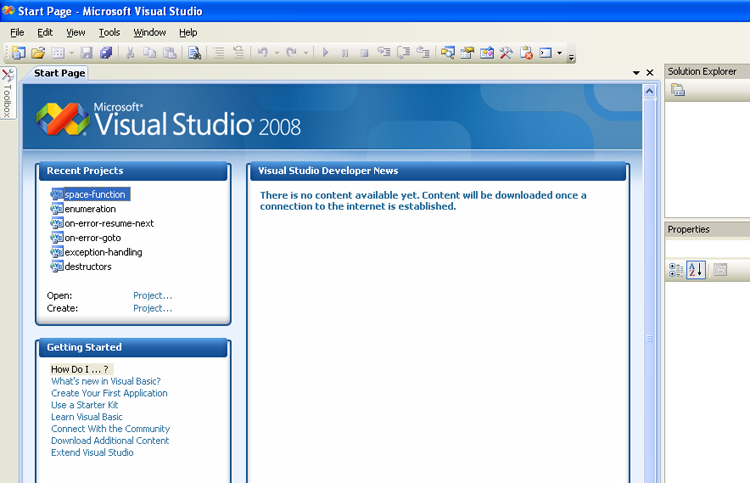Screen dimensions: 750x483
Task: Open the View menu
Action: click(x=76, y=33)
